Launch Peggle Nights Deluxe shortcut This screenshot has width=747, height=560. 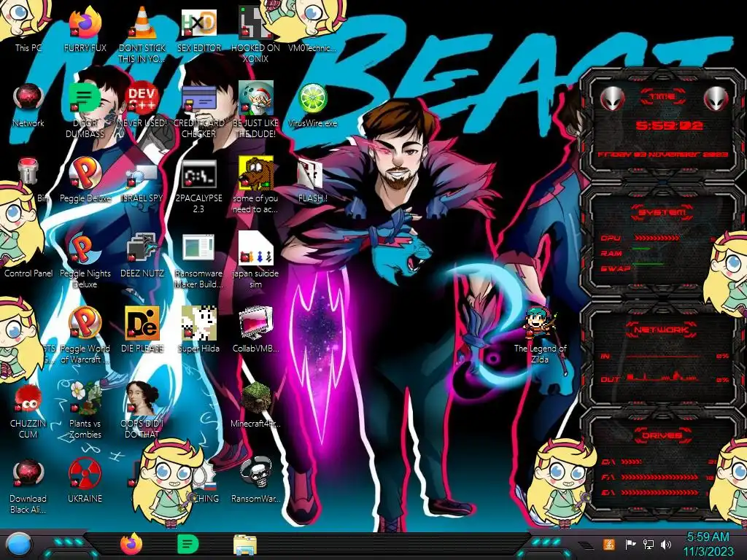pos(85,261)
